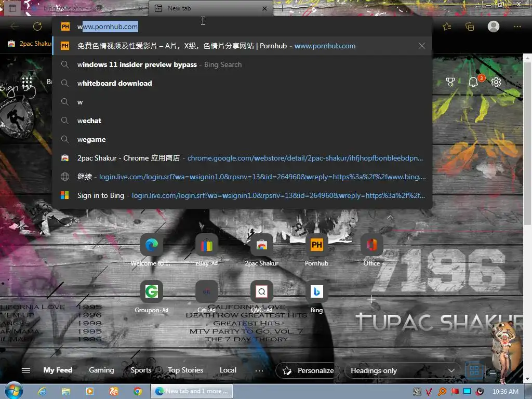Viewport: 532px width, 399px height.
Task: Open the QVC Ad quick link tile
Action: (x=262, y=297)
